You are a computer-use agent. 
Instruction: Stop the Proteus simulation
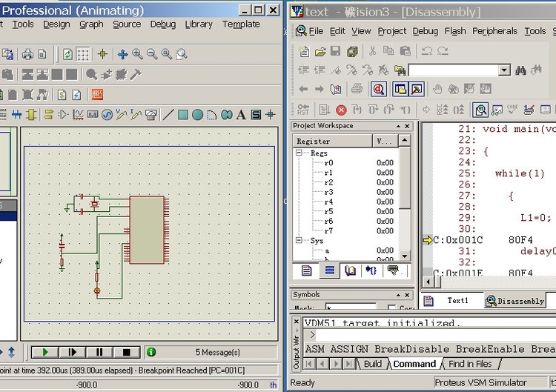point(126,352)
